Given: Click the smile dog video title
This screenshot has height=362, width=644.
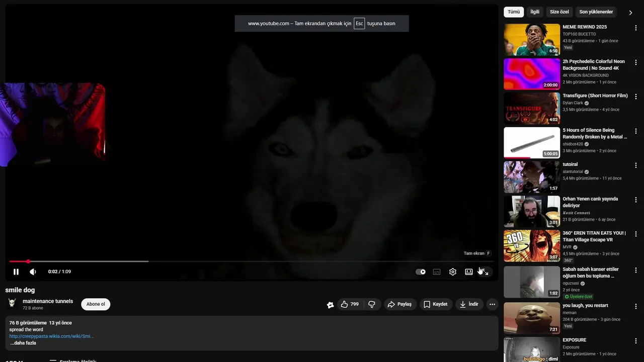Looking at the screenshot, I should point(20,290).
